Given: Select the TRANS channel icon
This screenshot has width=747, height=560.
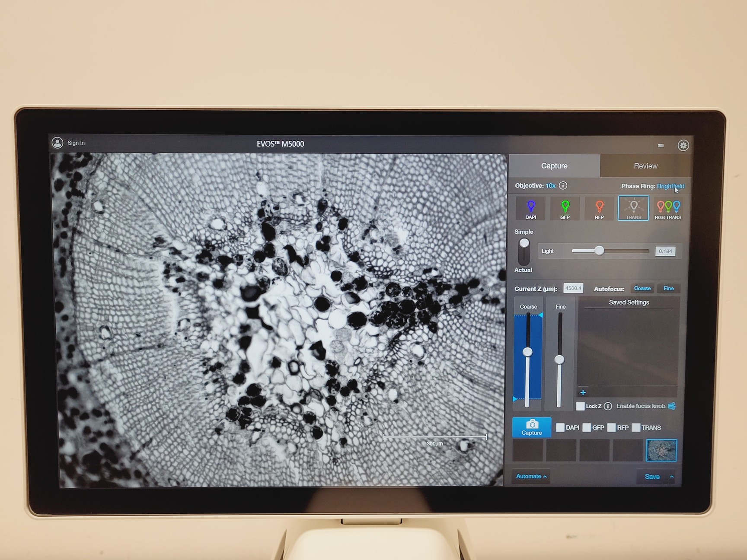Looking at the screenshot, I should [x=633, y=208].
